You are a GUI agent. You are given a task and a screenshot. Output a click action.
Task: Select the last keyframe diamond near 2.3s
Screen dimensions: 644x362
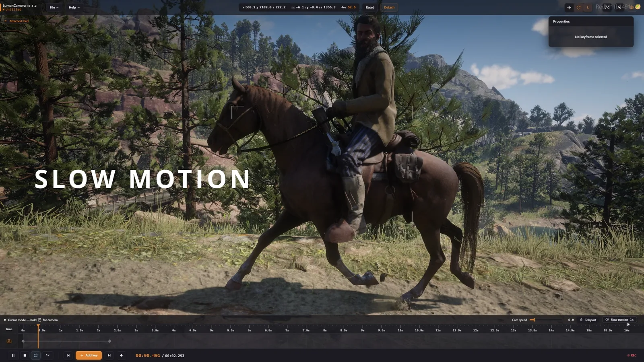point(109,341)
